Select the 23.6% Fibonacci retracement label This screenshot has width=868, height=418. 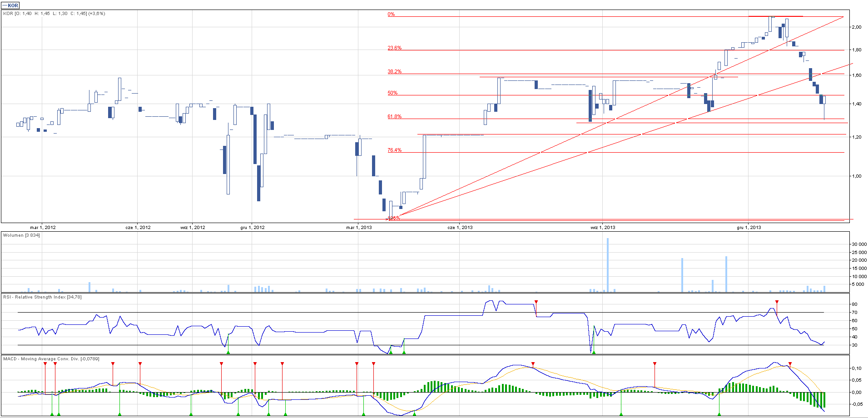point(394,48)
